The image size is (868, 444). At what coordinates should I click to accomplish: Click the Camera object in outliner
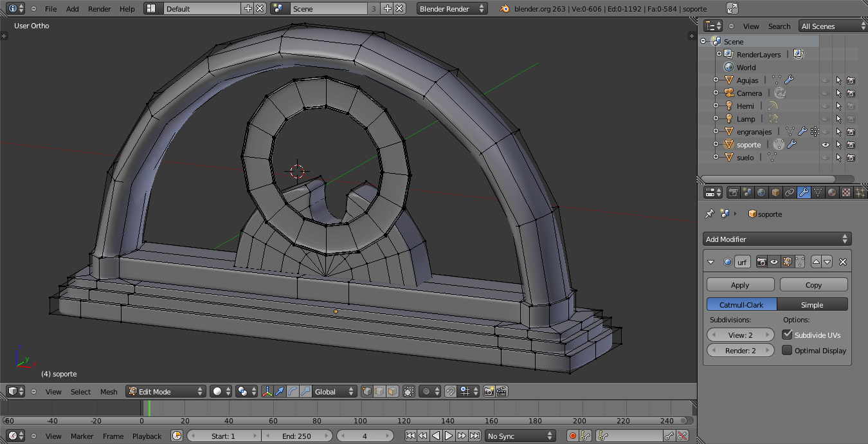pos(749,93)
